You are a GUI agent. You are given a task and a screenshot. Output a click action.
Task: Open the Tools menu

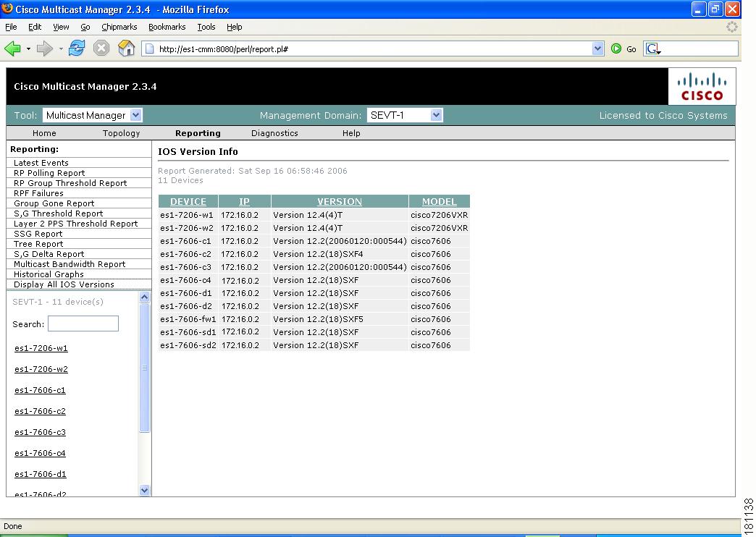coord(206,27)
